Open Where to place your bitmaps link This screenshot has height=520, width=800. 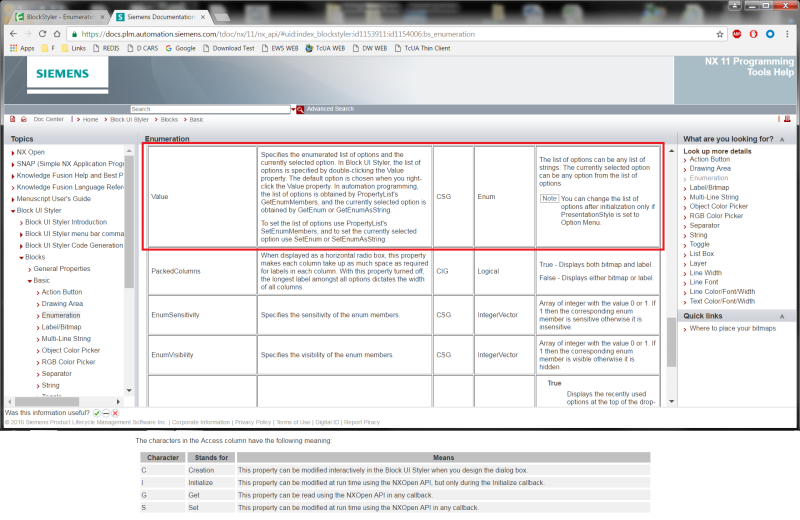733,329
